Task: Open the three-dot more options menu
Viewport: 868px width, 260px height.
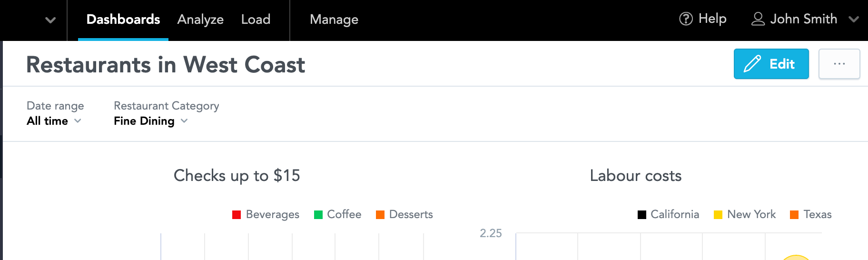Action: click(x=839, y=64)
